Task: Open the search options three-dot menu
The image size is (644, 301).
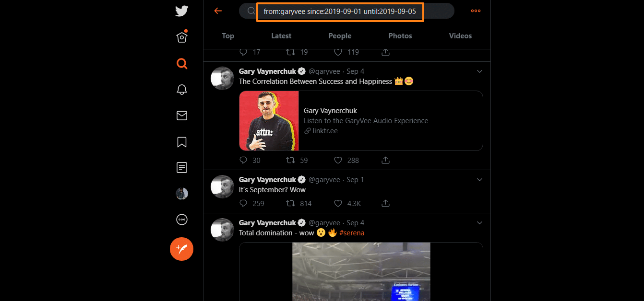Action: pos(476,11)
